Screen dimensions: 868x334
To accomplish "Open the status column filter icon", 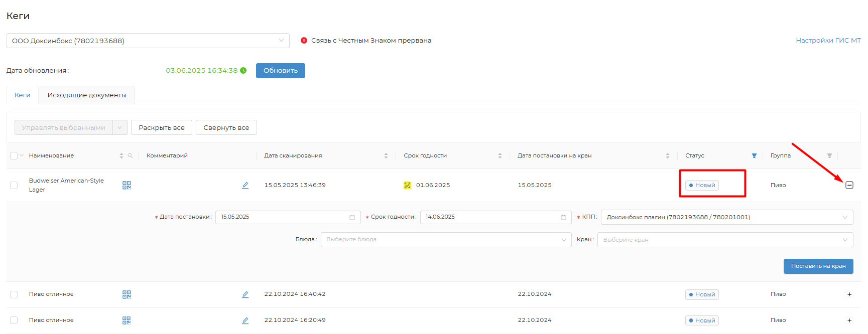I will 754,156.
